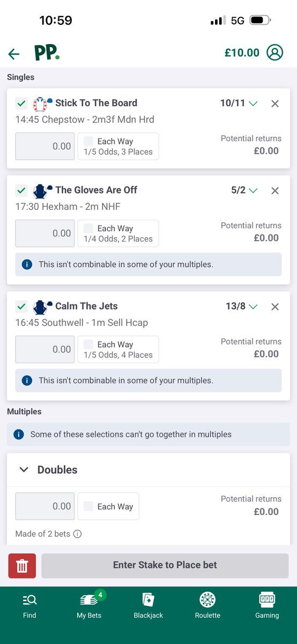Tick Each Way for The Gloves Are Off
This screenshot has width=297, height=644.
pyautogui.click(x=88, y=229)
